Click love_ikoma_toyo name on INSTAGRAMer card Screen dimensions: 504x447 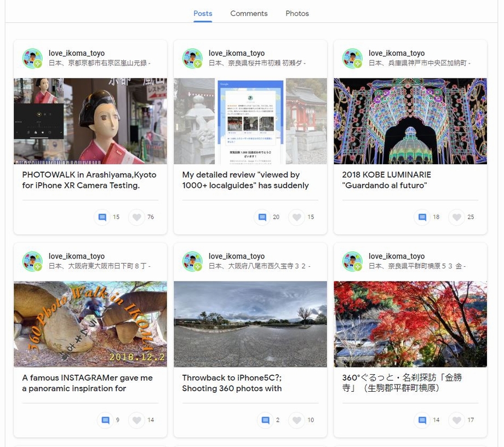point(77,256)
